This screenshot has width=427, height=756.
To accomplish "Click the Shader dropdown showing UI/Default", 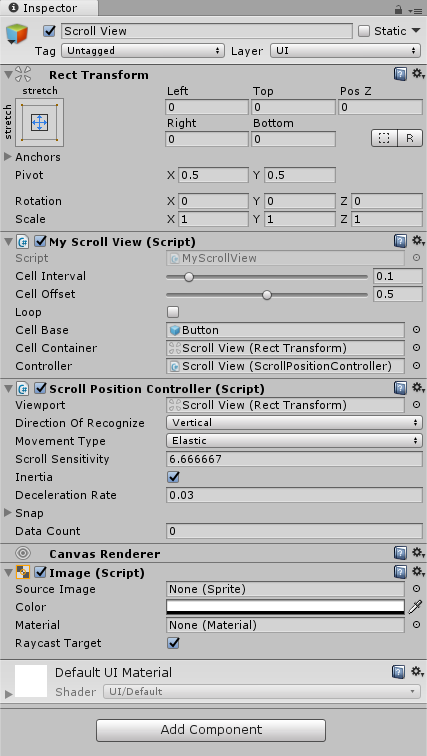I will pyautogui.click(x=262, y=691).
